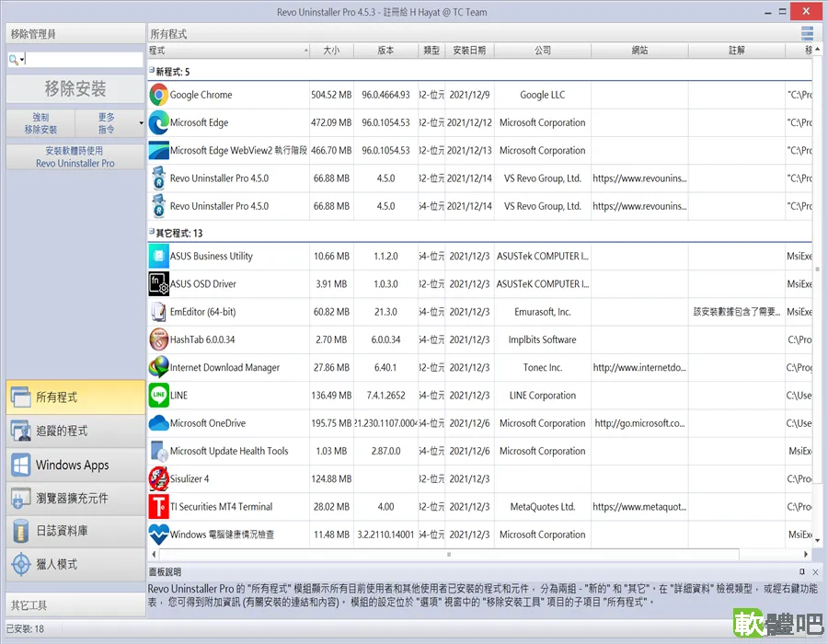Click the ASUS OSD Driver icon
The height and width of the screenshot is (644, 828).
click(x=158, y=284)
